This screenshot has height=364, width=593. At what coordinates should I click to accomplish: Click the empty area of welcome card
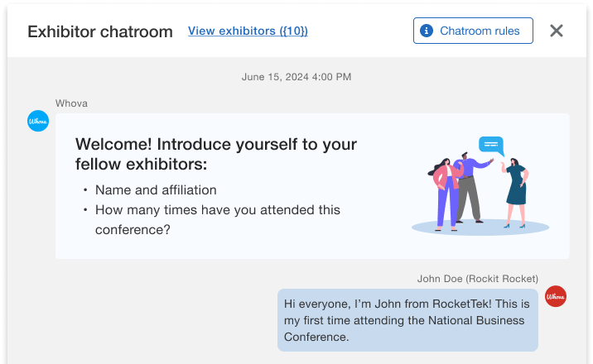tap(373, 240)
